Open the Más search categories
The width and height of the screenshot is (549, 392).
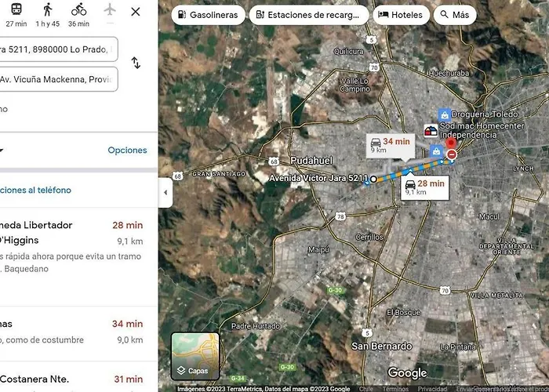click(x=455, y=15)
